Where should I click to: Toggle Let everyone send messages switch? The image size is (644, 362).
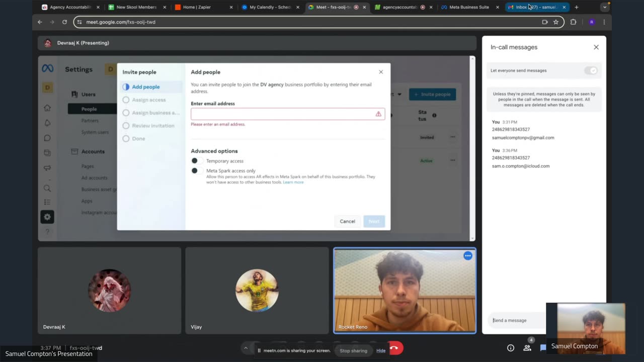[591, 70]
